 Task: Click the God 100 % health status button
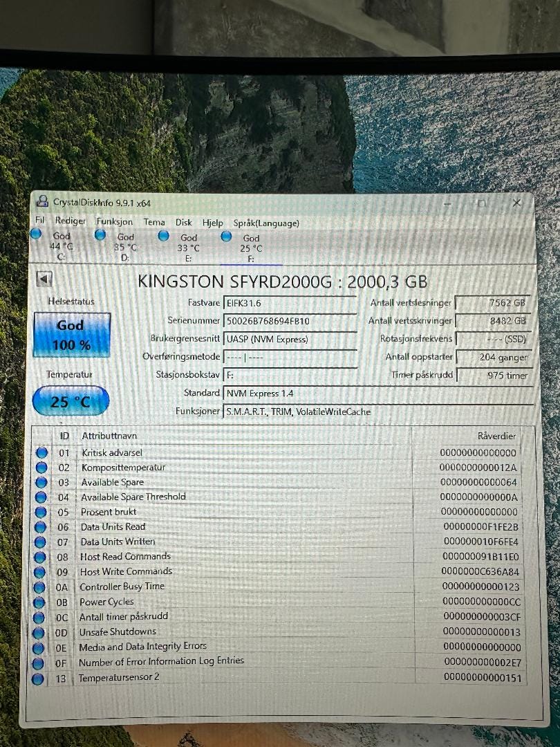pos(72,335)
